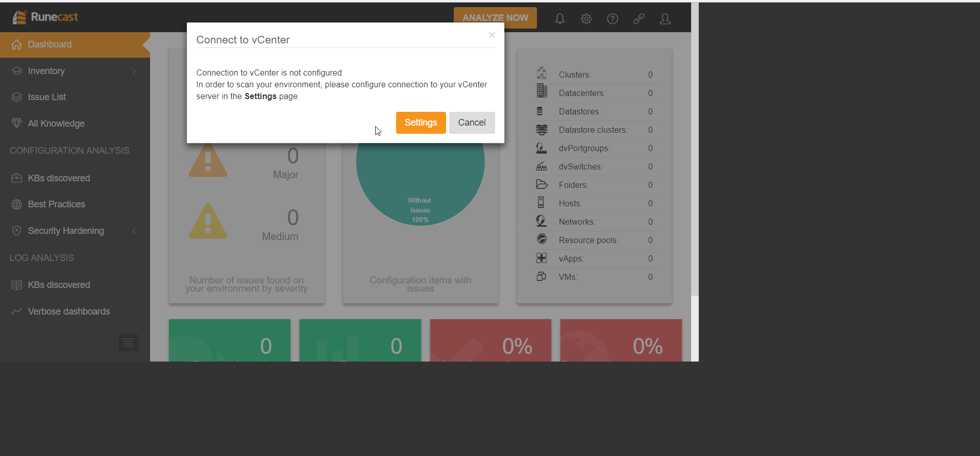
Task: Click the configuration KBs discovered briefcase icon
Action: click(17, 178)
